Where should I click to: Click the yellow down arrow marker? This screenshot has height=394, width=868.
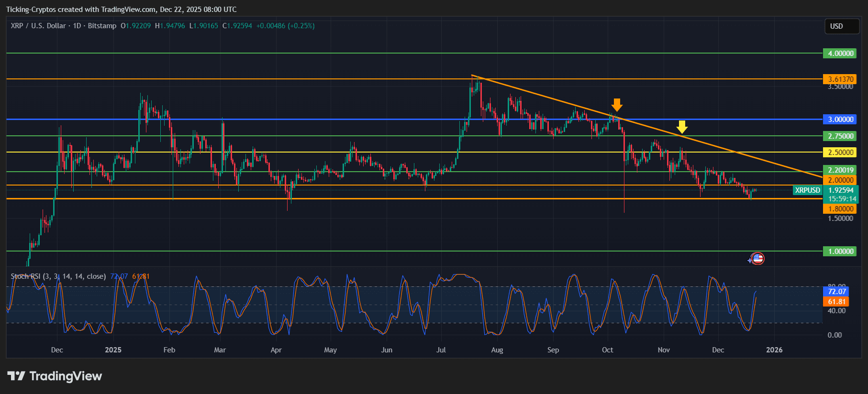click(682, 127)
